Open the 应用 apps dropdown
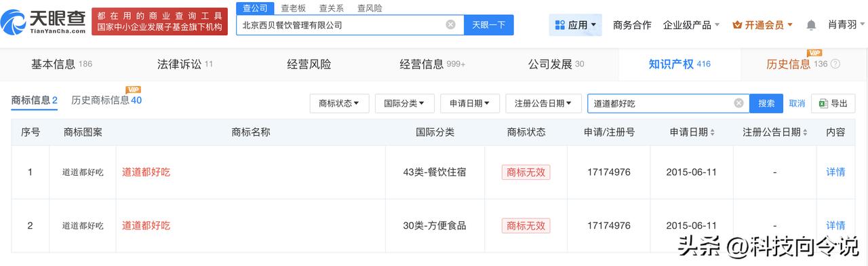 click(x=576, y=24)
